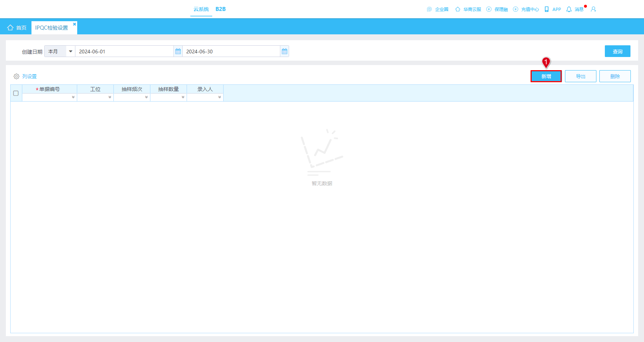Screen dimensions: 644x342
Task: Click the 列设置 gear icon
Action: (16, 76)
